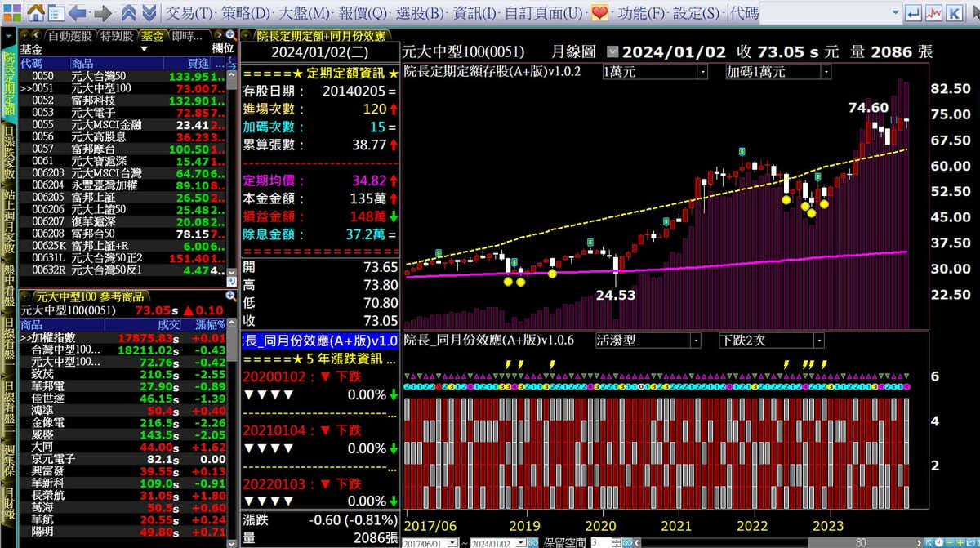
Task: Open the 下跌2次 dropdown
Action: [x=818, y=341]
